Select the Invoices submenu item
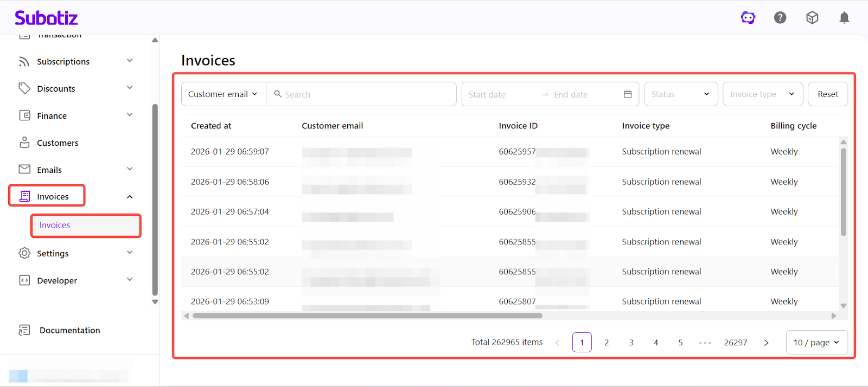868x387 pixels. click(x=55, y=225)
